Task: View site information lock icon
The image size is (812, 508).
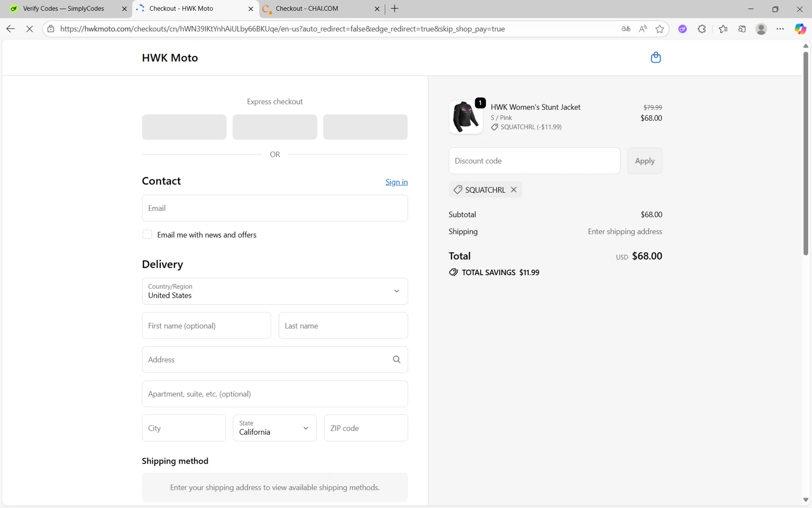Action: [x=51, y=29]
